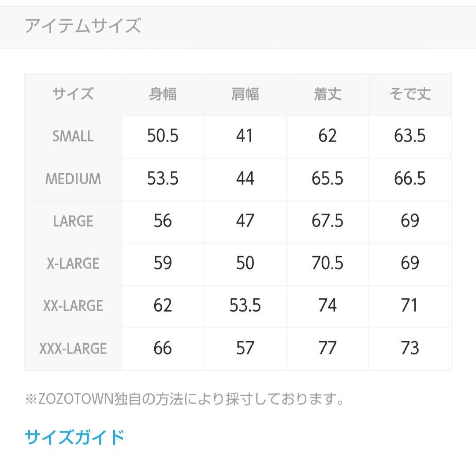
Task: Click the 50.5 body width value for SMALL
Action: (163, 137)
